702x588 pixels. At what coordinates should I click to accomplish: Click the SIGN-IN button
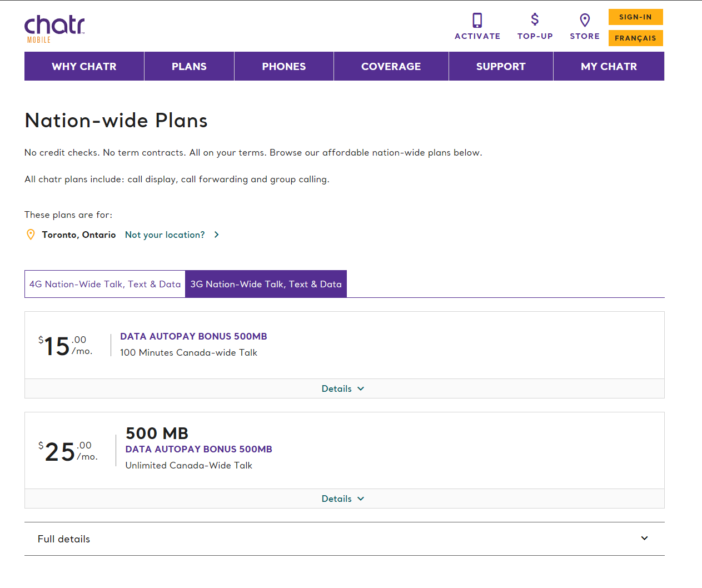[x=636, y=17]
